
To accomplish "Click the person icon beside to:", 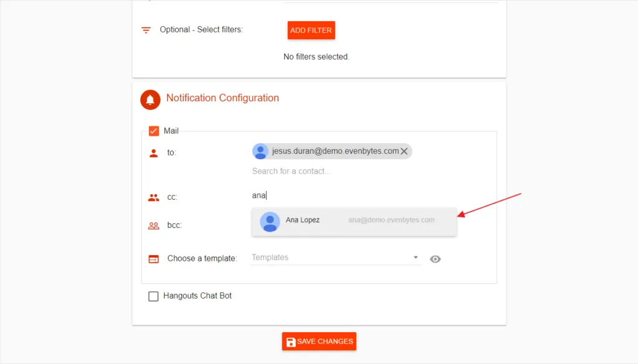I will pos(153,153).
